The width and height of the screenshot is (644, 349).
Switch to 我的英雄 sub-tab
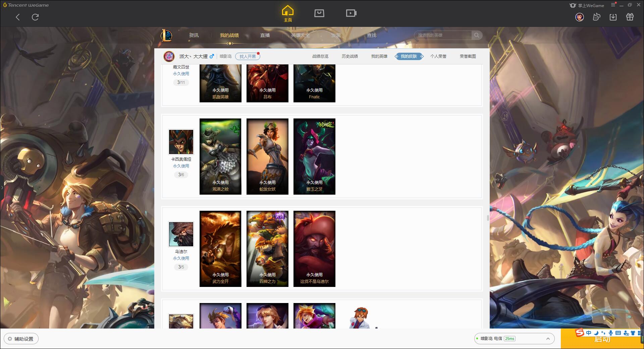379,56
